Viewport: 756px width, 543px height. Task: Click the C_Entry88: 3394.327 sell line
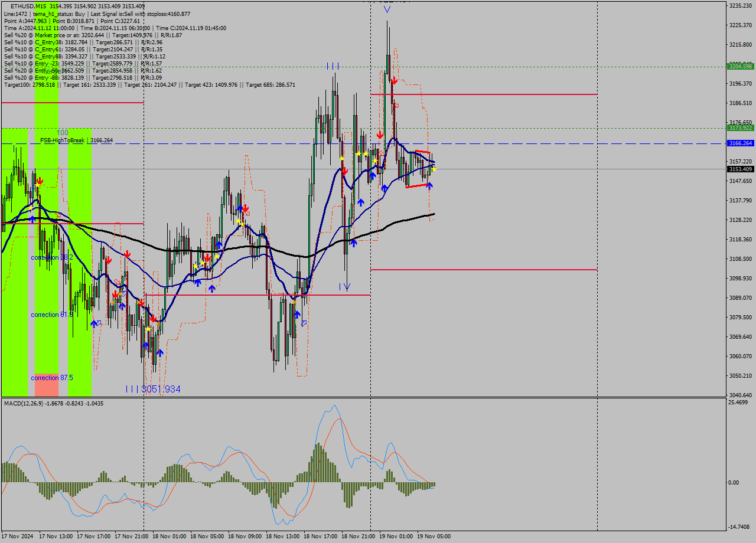pyautogui.click(x=84, y=56)
